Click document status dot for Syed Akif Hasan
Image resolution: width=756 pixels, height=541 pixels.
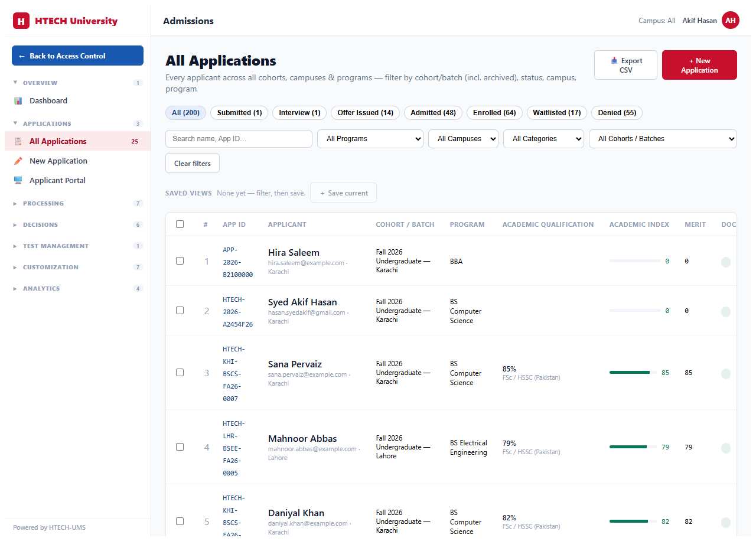[726, 312]
